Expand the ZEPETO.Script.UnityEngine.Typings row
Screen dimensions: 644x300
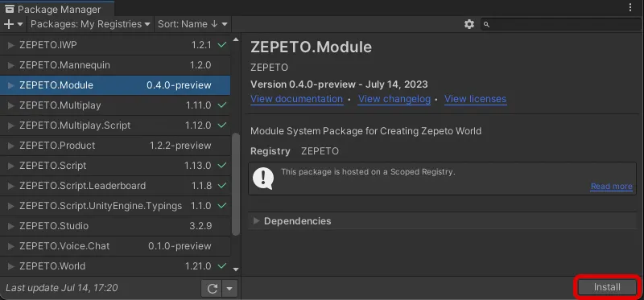[x=11, y=206]
